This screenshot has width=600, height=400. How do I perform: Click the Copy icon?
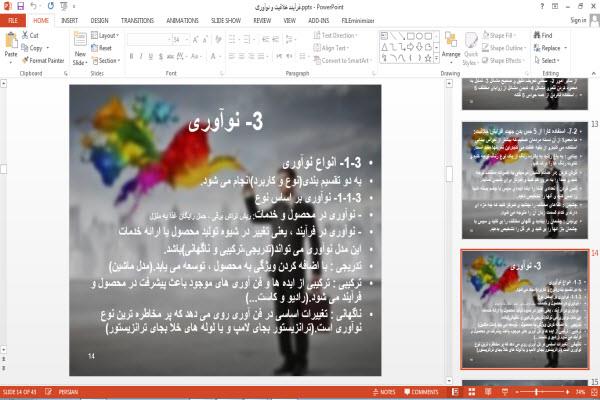pyautogui.click(x=25, y=48)
